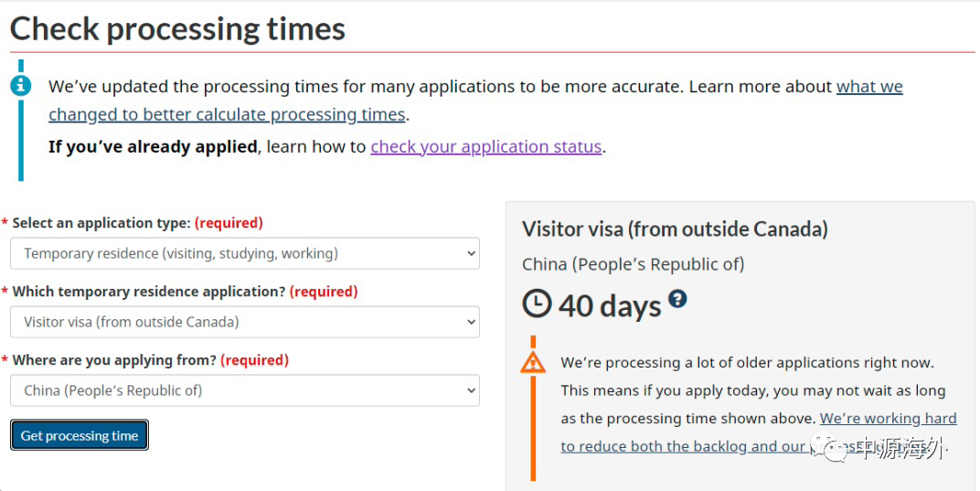
Task: Click the 'Select an application type' label
Action: click(x=101, y=223)
